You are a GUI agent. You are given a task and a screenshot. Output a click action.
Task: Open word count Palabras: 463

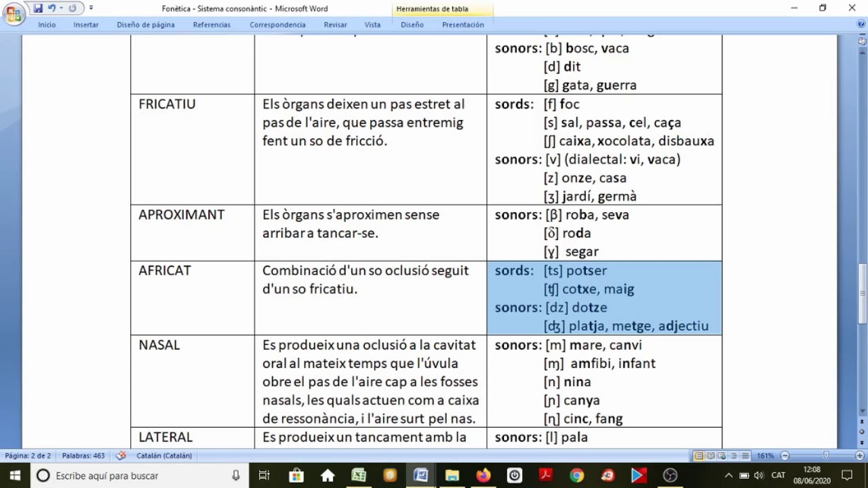pos(83,455)
